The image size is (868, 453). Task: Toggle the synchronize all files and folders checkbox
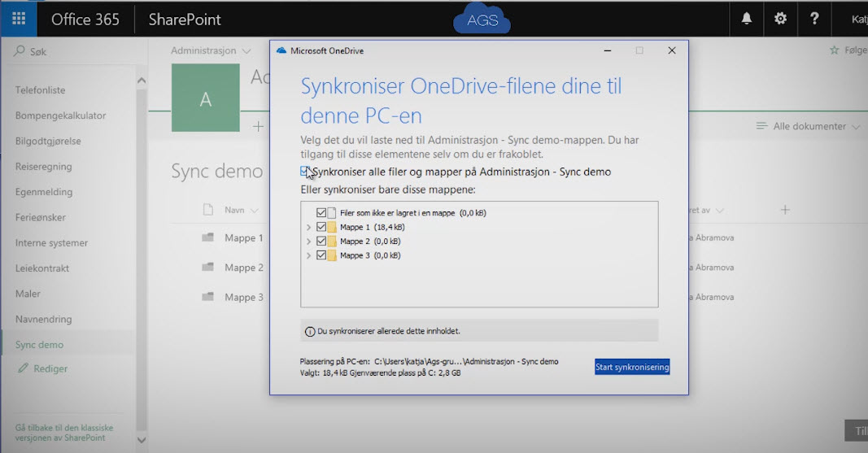[305, 172]
